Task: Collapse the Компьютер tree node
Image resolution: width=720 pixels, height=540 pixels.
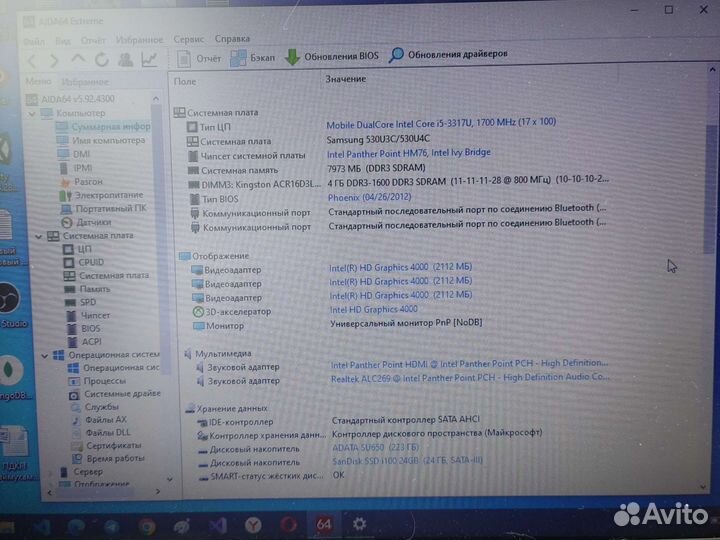Action: pos(32,113)
